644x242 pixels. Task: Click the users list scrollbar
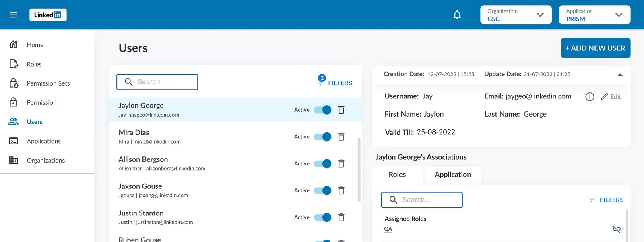[x=359, y=169]
